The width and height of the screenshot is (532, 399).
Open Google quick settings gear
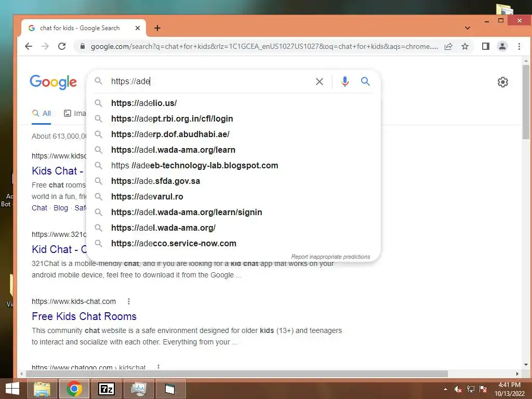pyautogui.click(x=502, y=82)
